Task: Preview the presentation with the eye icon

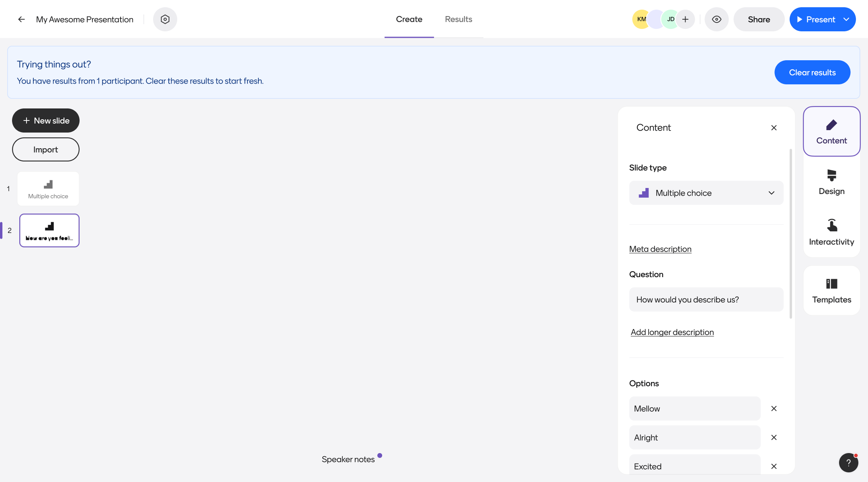Action: click(x=717, y=19)
